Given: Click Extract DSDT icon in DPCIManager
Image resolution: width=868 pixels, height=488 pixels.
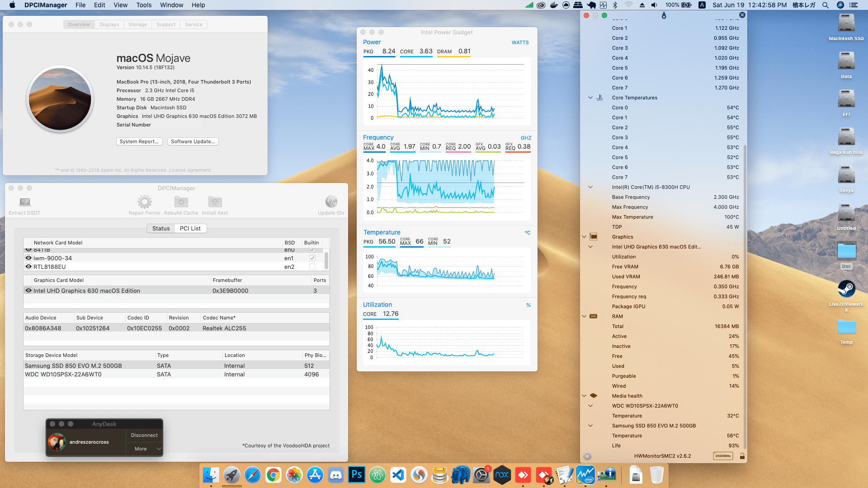Looking at the screenshot, I should click(25, 202).
